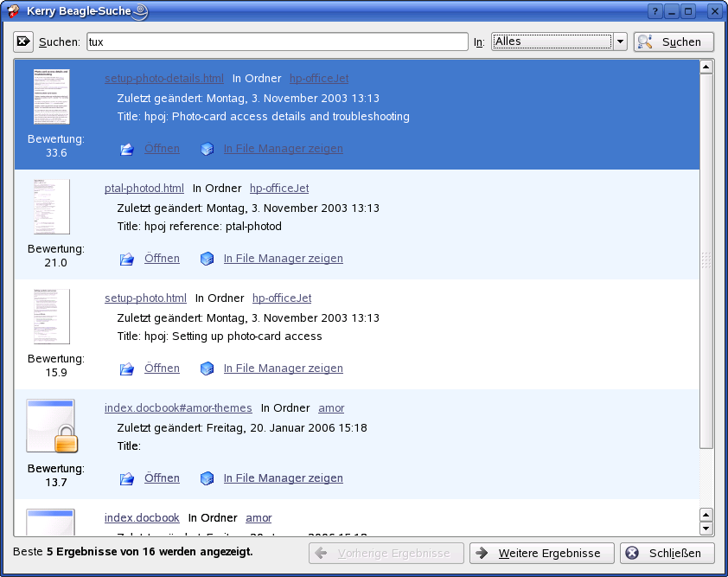Click Vorherige Ergebnisse button

point(386,553)
